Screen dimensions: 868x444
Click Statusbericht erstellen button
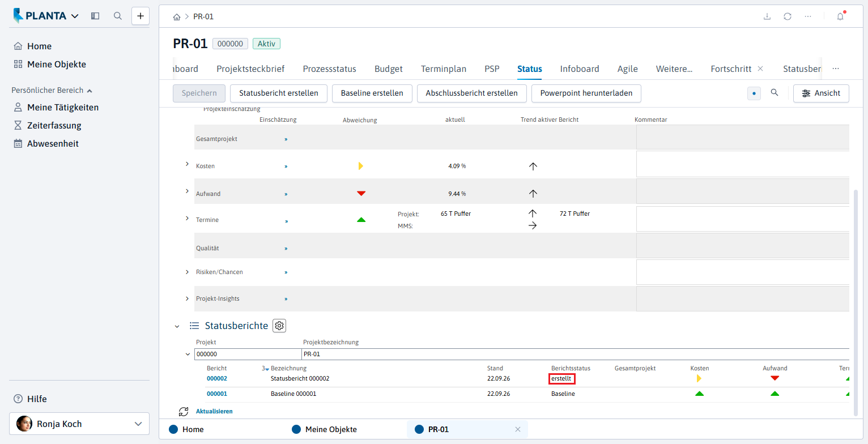pyautogui.click(x=279, y=93)
